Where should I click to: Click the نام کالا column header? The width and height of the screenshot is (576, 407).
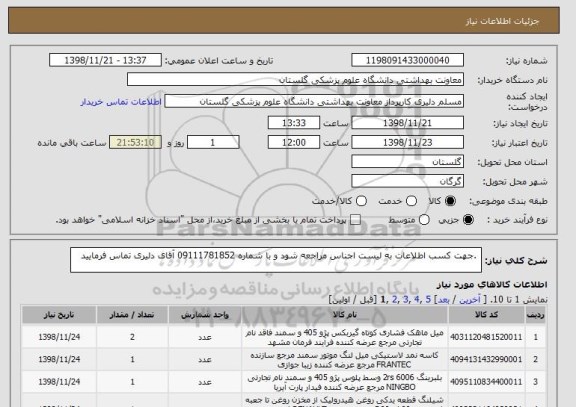click(345, 315)
